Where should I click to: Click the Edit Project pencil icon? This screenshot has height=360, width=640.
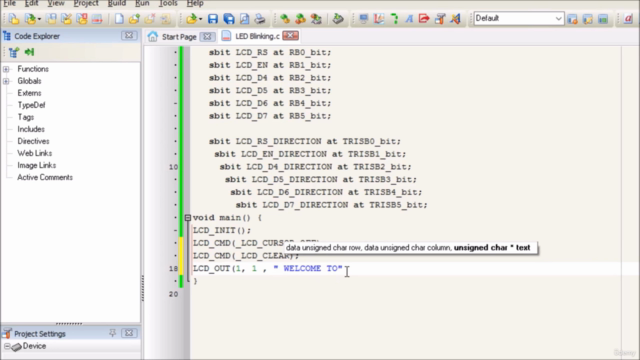click(x=66, y=19)
